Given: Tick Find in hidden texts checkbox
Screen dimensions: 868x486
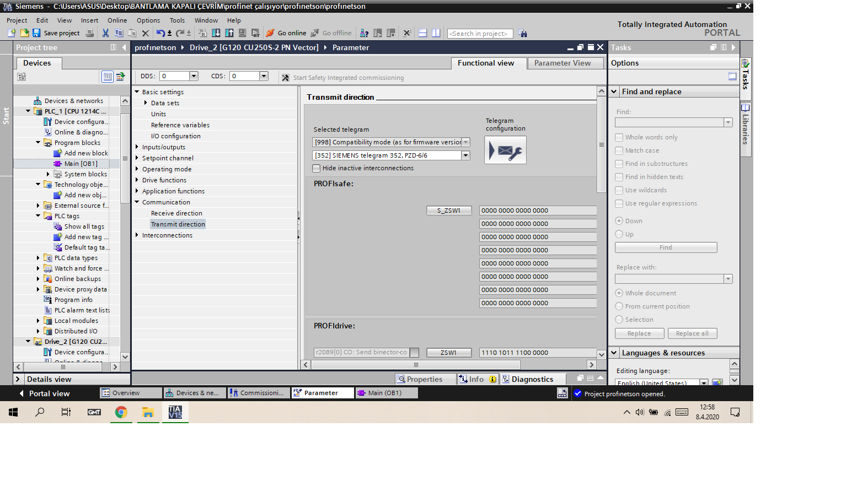Looking at the screenshot, I should coord(619,177).
